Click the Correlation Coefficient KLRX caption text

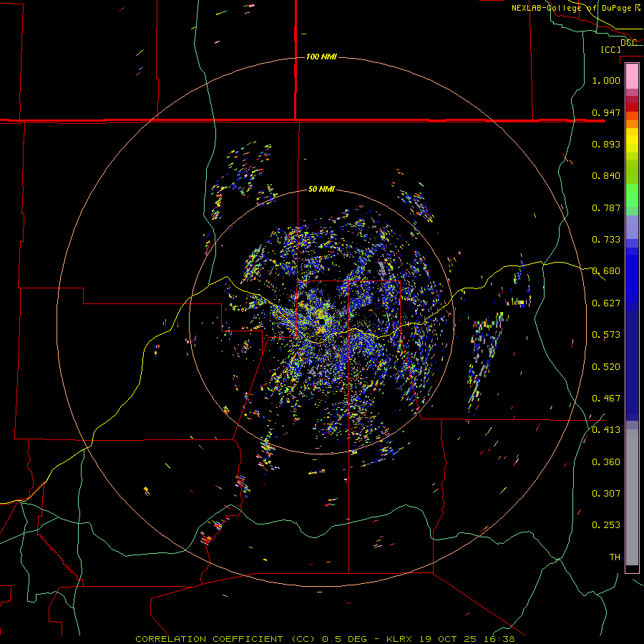pos(325,639)
